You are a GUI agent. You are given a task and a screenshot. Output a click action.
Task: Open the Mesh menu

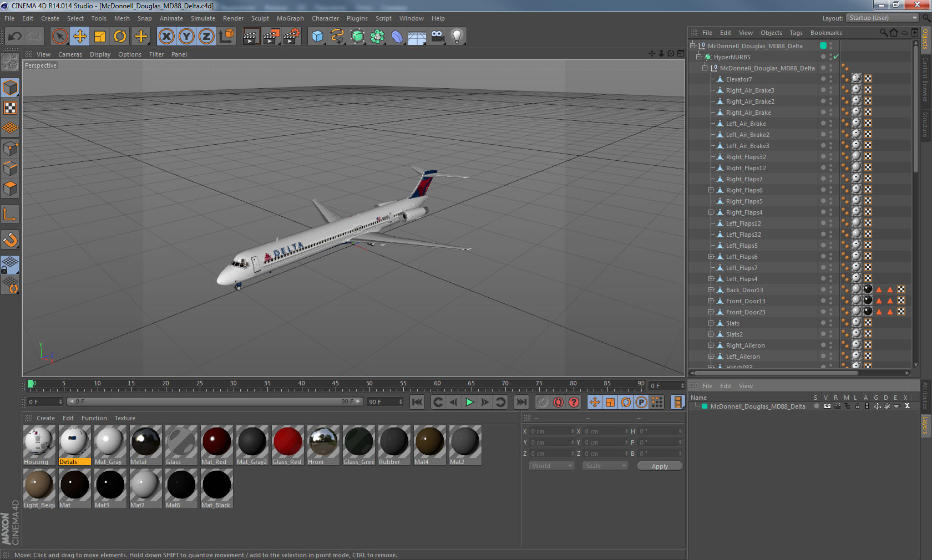(x=122, y=18)
